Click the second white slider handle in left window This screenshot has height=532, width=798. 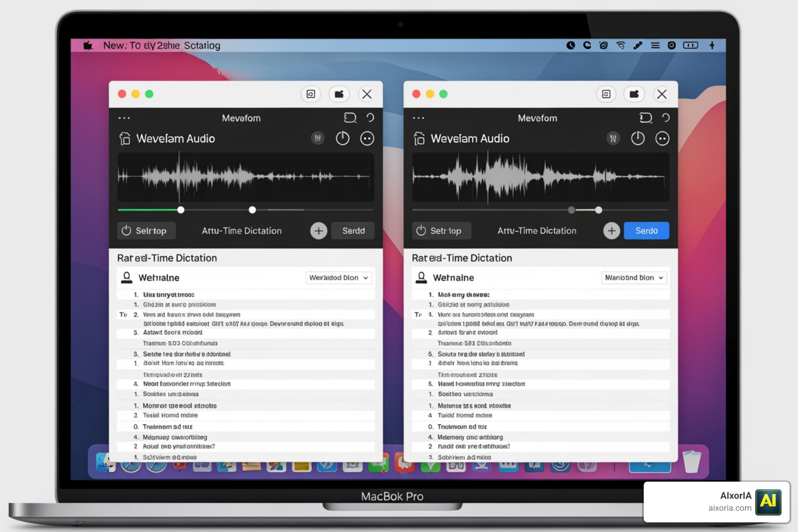coord(252,210)
